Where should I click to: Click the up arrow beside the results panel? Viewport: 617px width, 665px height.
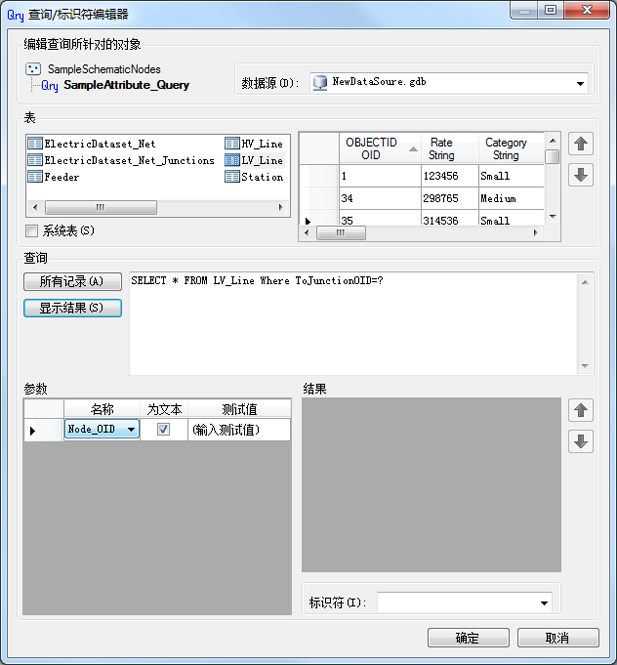pos(581,410)
